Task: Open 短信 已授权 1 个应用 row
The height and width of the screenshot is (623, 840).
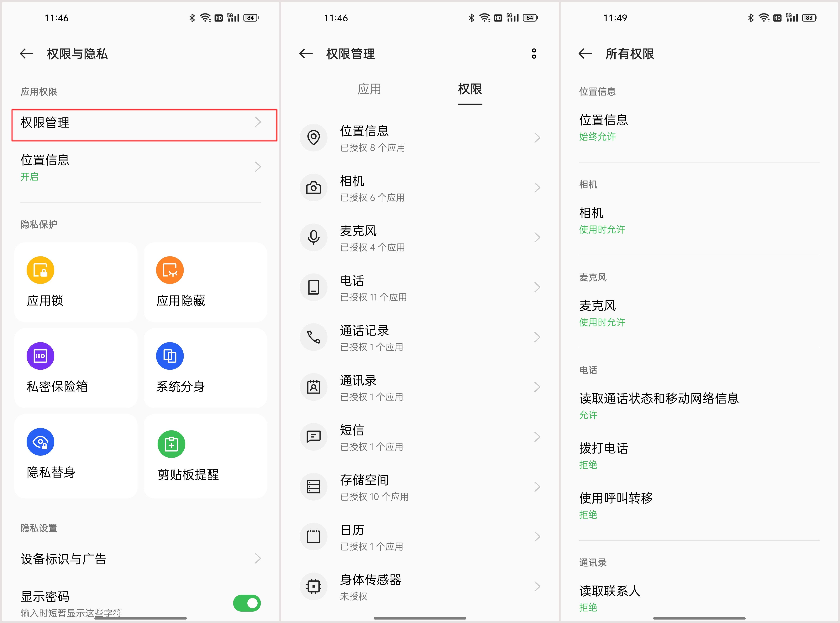Action: coord(420,437)
